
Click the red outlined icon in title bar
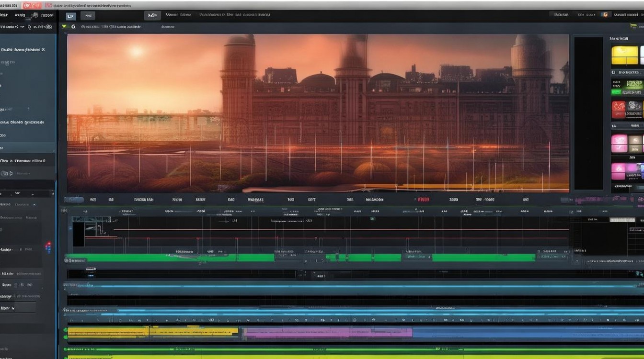click(48, 5)
